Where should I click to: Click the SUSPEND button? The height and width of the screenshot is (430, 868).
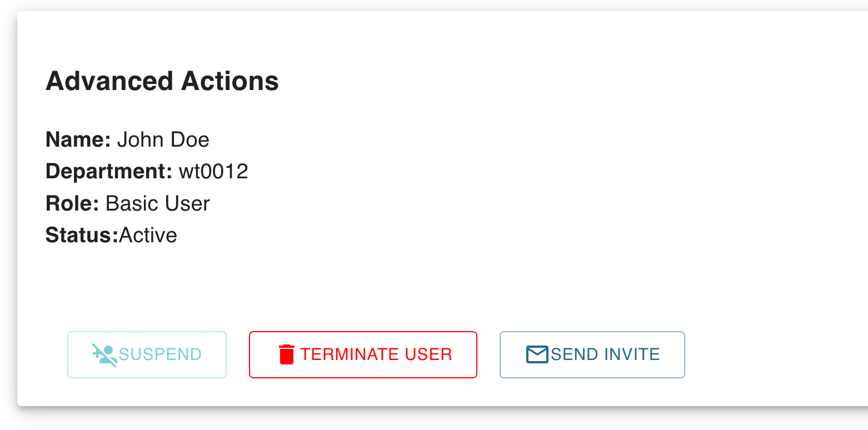point(147,354)
